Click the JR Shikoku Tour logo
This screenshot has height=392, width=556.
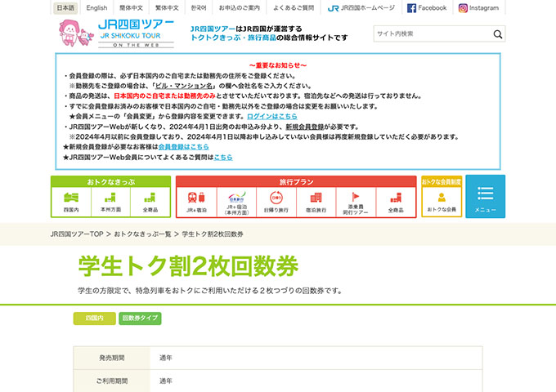click(116, 33)
